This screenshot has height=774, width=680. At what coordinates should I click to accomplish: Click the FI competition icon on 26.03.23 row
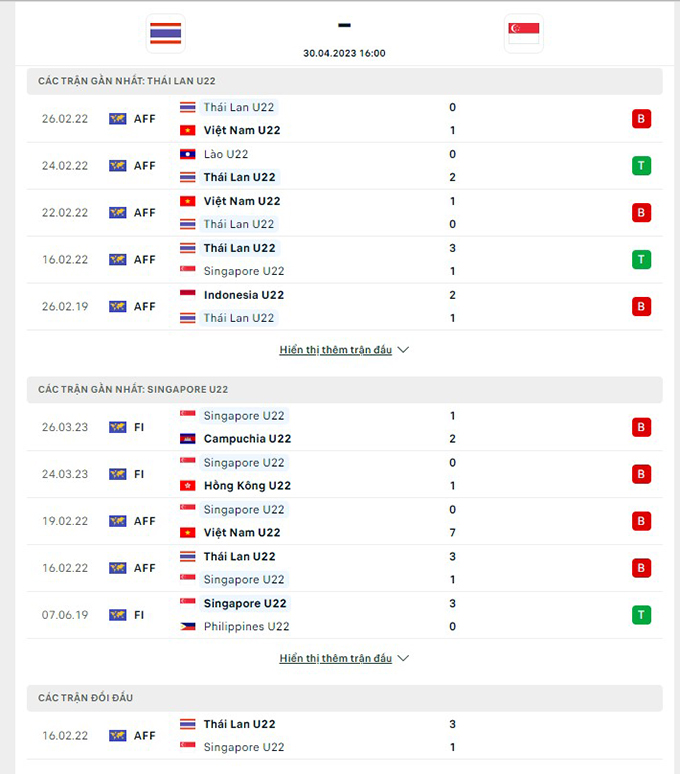117,427
